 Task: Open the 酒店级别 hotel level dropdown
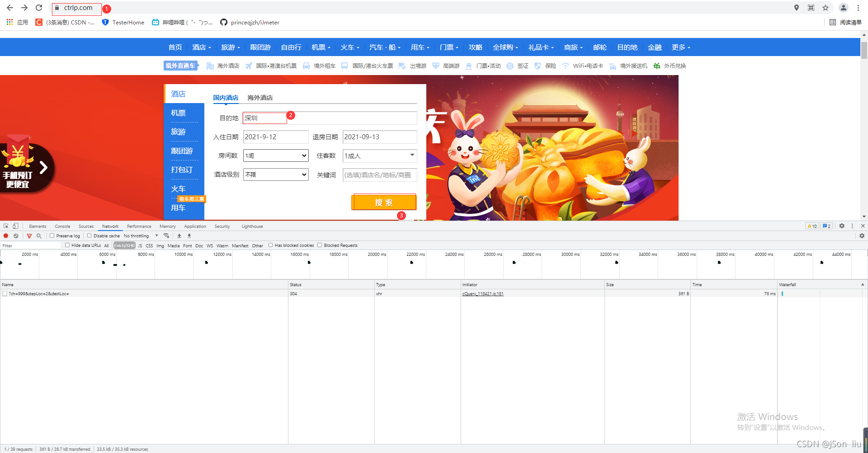[276, 175]
